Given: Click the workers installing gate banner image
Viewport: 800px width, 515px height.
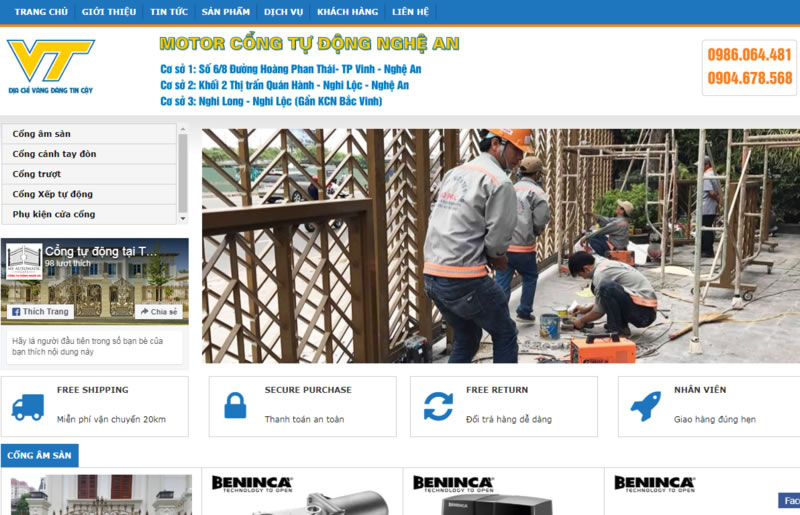Looking at the screenshot, I should 501,246.
